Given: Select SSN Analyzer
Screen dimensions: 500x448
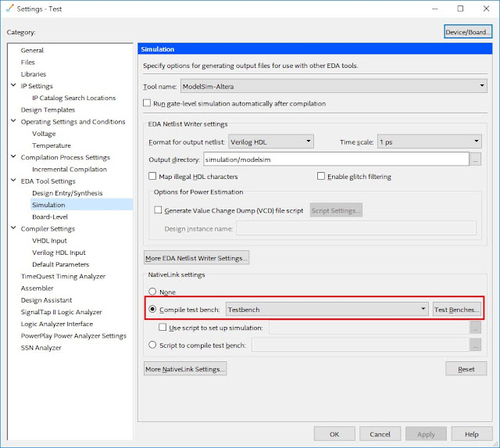Looking at the screenshot, I should coord(41,347).
